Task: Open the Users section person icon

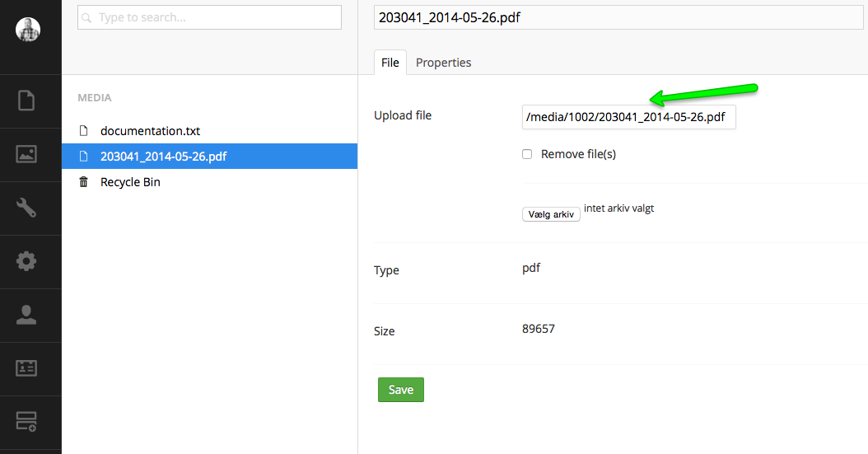Action: [26, 315]
